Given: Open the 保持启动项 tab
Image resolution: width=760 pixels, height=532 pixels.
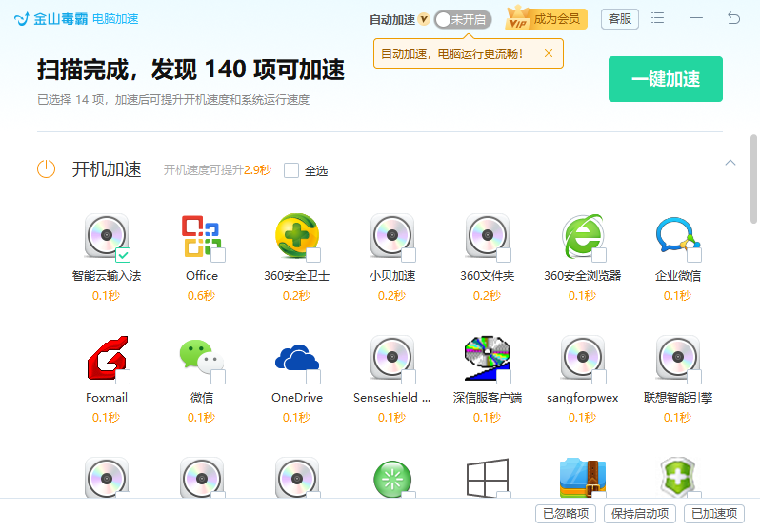Looking at the screenshot, I should (x=640, y=514).
